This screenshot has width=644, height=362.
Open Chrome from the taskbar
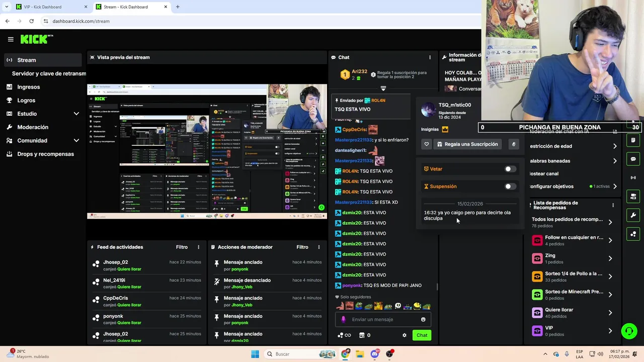345,354
